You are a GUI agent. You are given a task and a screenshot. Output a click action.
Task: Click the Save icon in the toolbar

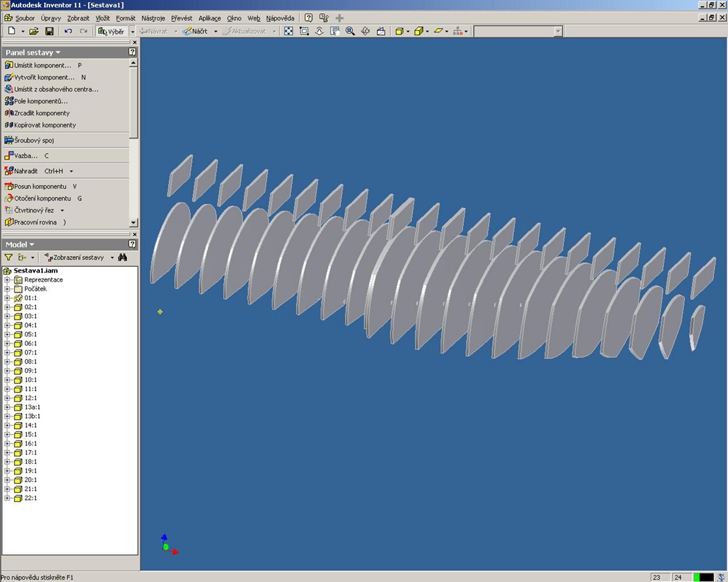pos(49,31)
